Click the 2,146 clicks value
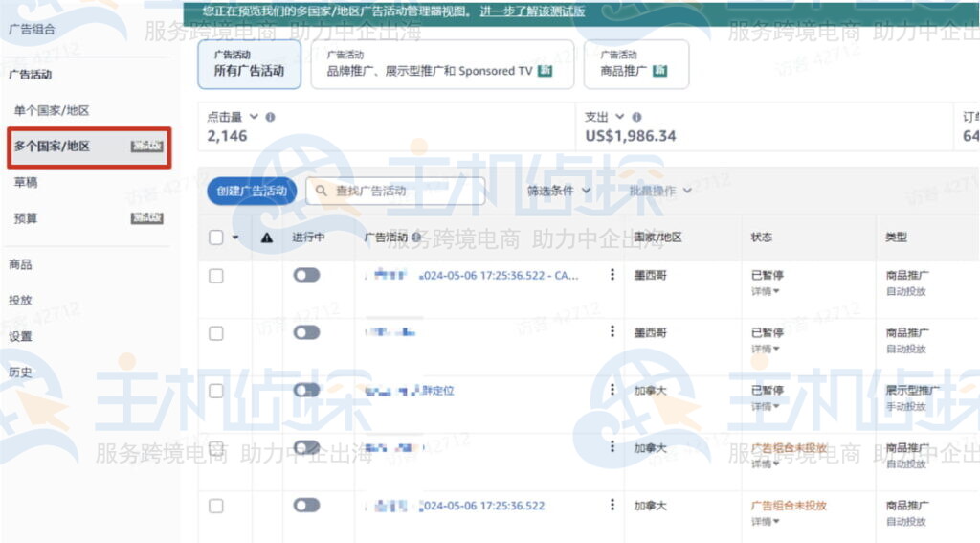The image size is (980, 543). click(227, 136)
